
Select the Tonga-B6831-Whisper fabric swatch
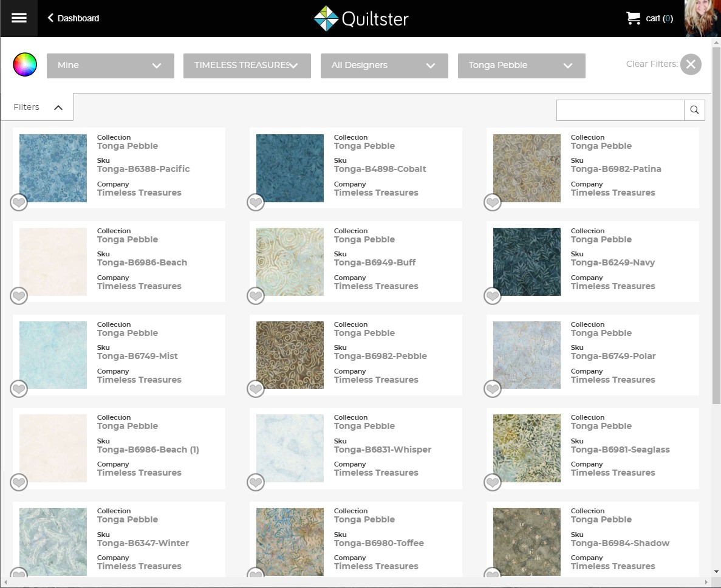point(290,448)
